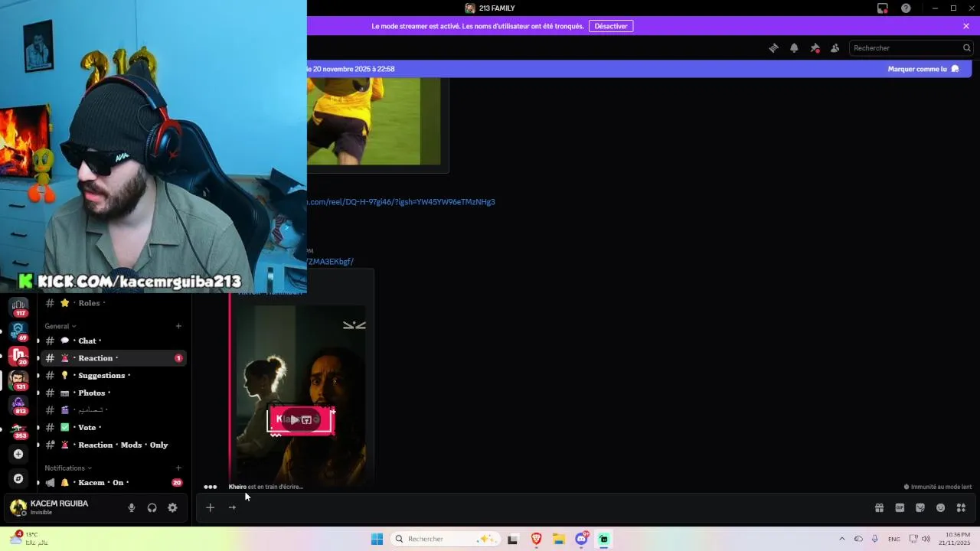Open the emoji picker
The height and width of the screenshot is (551, 980).
[x=940, y=507]
